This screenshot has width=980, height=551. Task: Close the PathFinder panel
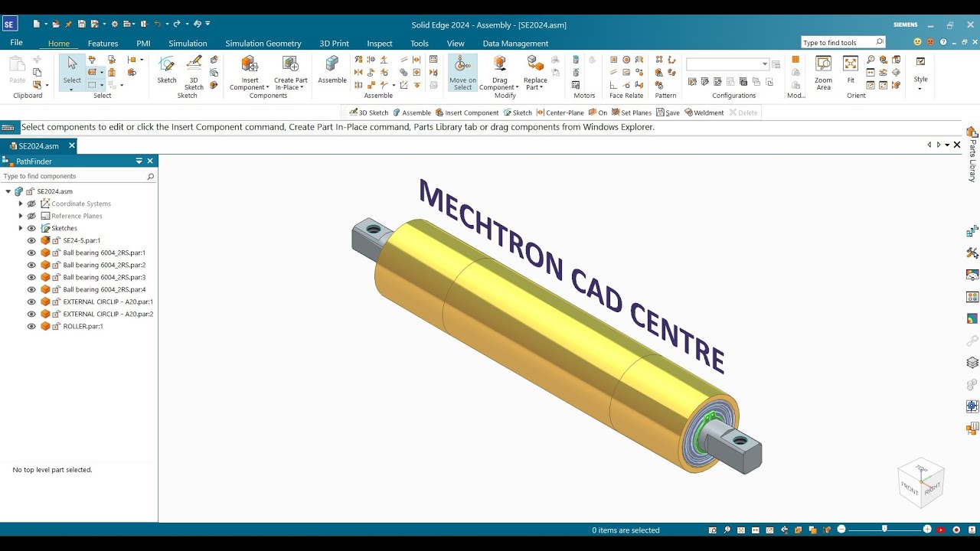pyautogui.click(x=150, y=161)
